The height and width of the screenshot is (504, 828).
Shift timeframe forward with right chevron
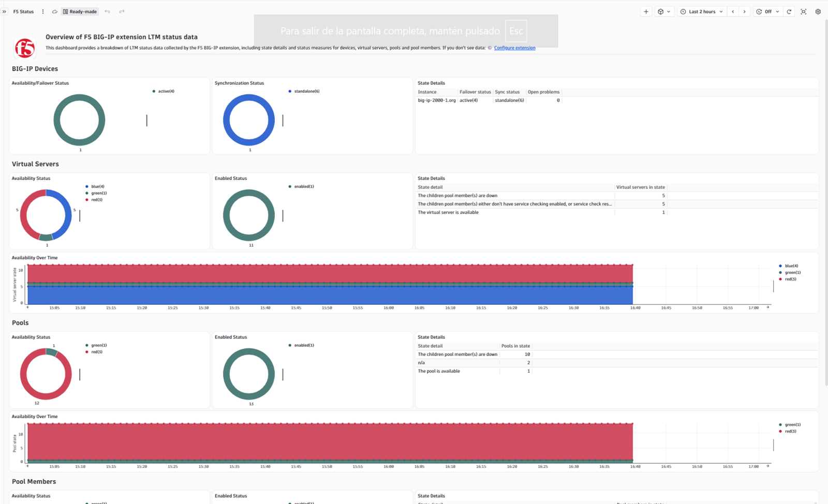745,11
